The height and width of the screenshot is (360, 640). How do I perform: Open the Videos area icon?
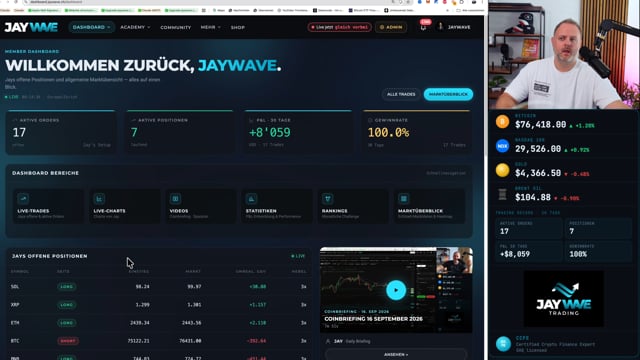(176, 199)
